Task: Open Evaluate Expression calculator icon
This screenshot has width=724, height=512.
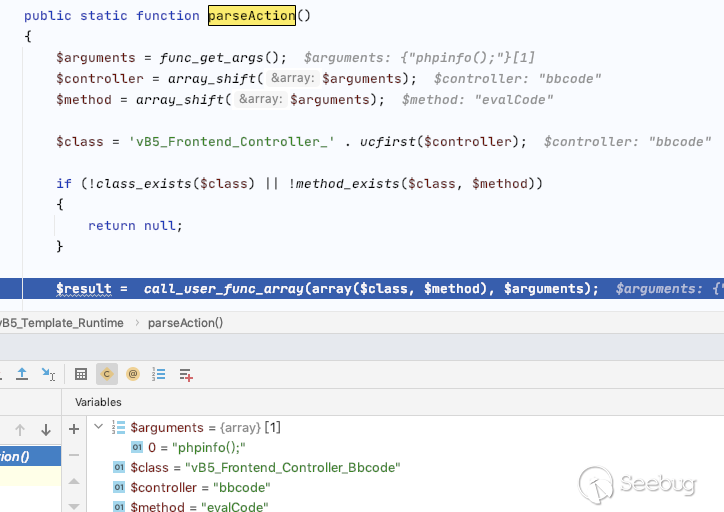Action: point(82,374)
